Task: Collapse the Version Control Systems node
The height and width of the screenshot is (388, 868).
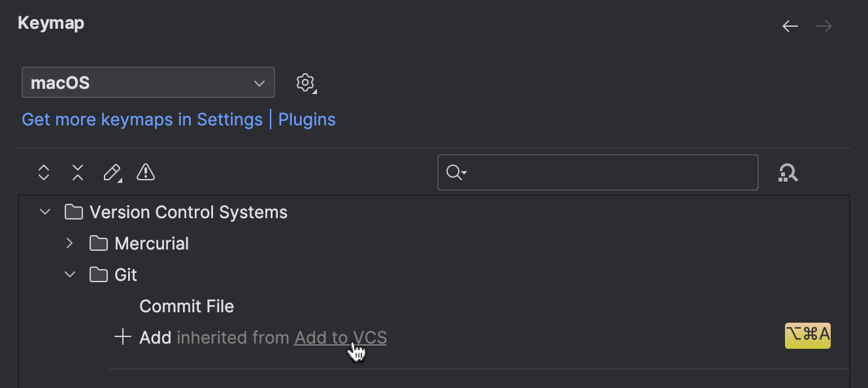Action: pyautogui.click(x=44, y=212)
